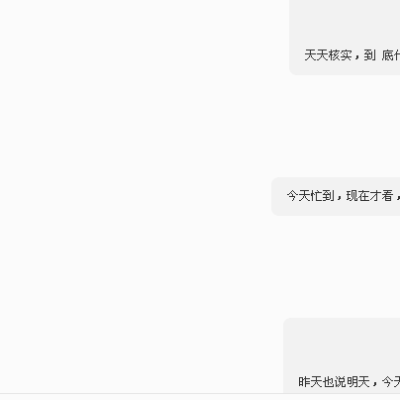Image resolution: width=400 pixels, height=400 pixels.
Task: Click the word 昨天 in the bottom message
Action: (310, 382)
